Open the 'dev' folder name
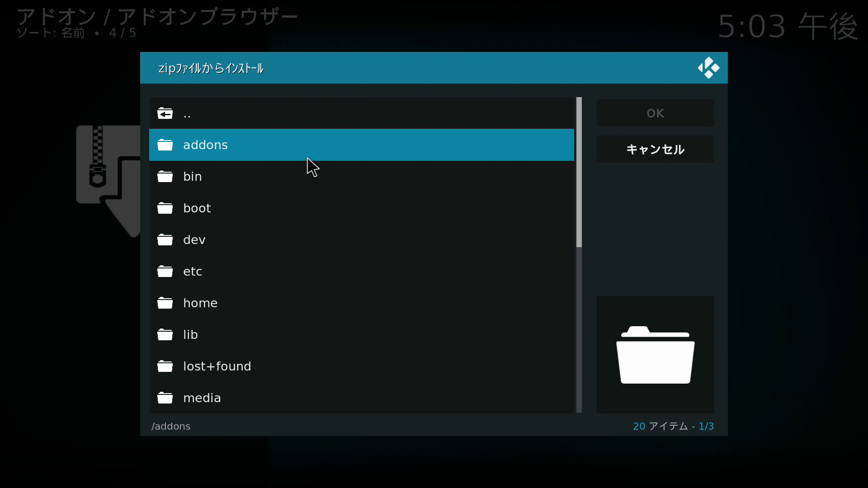Screen dimensions: 868x488 coord(194,240)
